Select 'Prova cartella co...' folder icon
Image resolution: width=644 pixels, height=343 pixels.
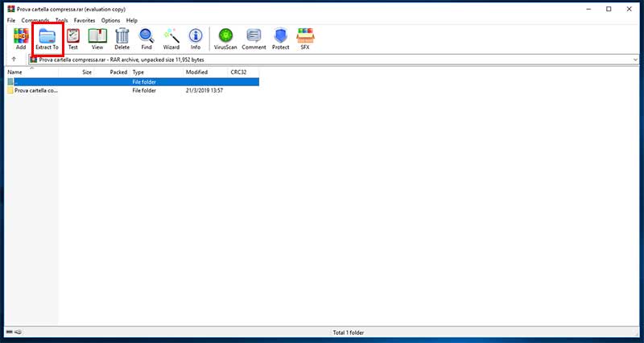pyautogui.click(x=10, y=90)
